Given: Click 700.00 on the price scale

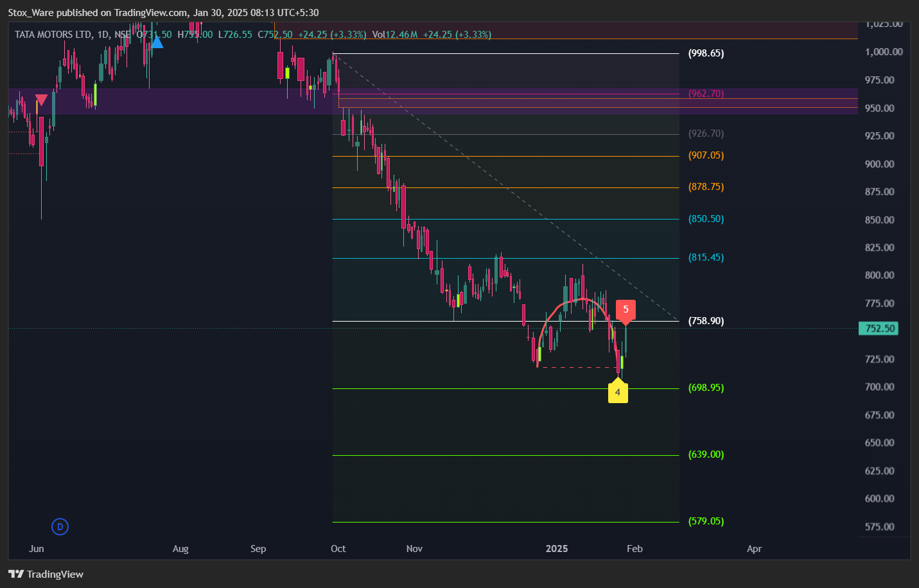Looking at the screenshot, I should [x=879, y=387].
